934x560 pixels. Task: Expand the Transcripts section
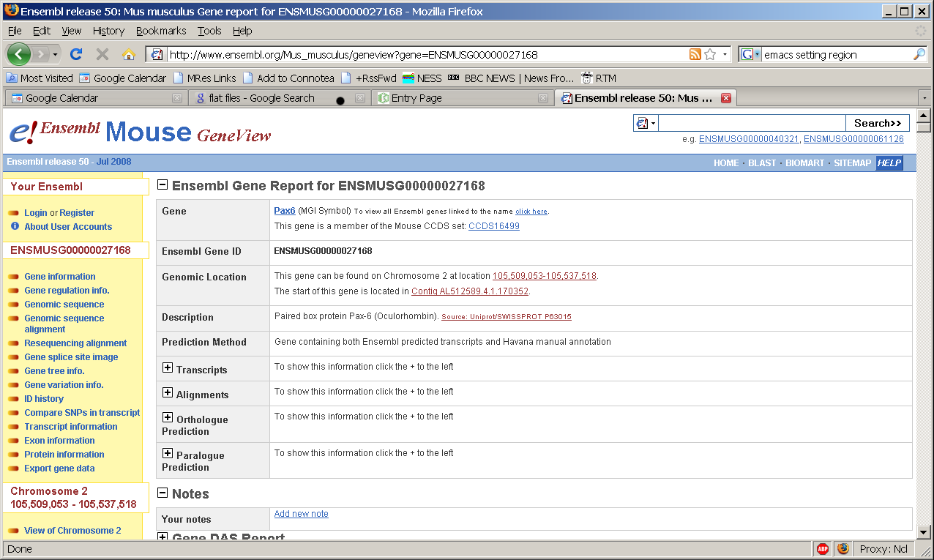168,368
